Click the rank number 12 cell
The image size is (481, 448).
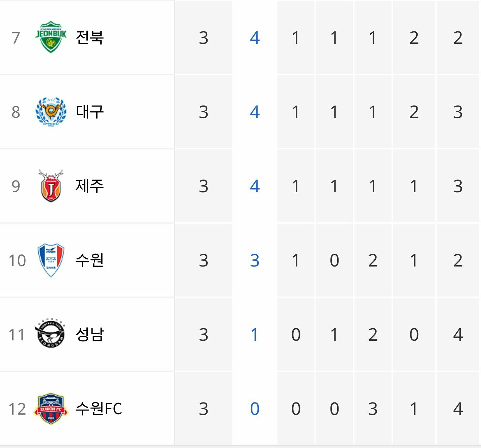click(x=17, y=409)
